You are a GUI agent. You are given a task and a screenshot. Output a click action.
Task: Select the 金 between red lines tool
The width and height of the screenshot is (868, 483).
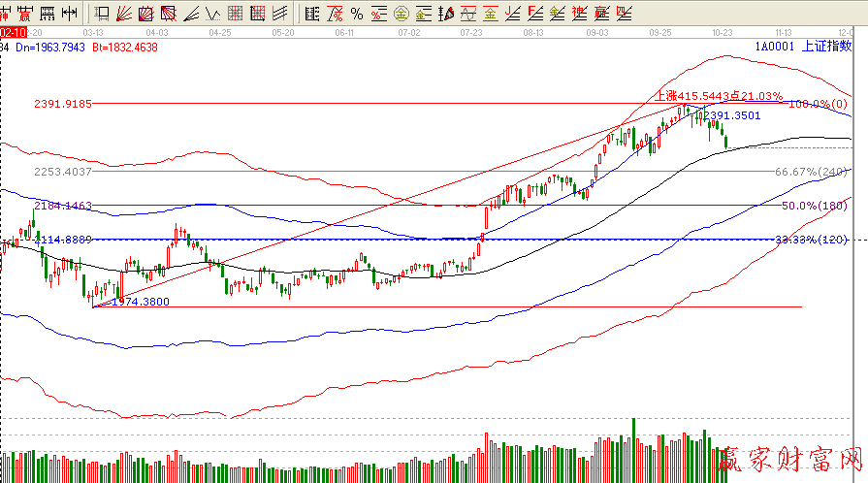[x=491, y=13]
